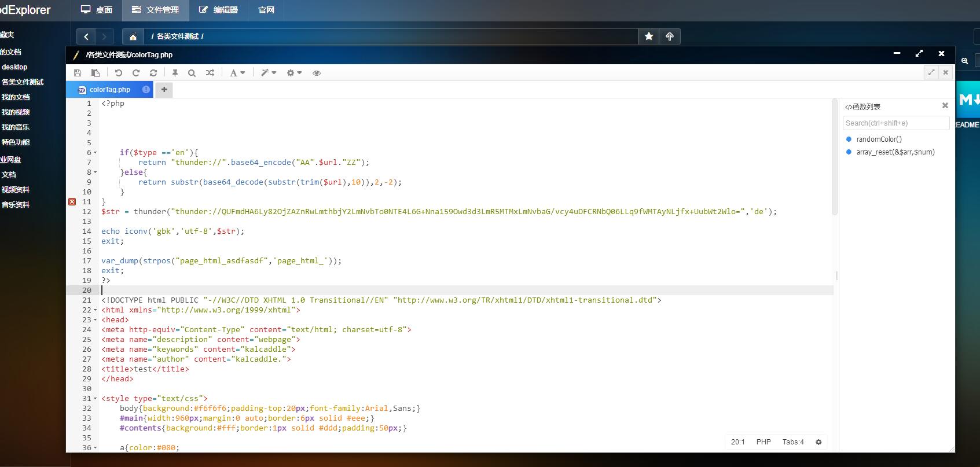Collapse the code fold arrow on line 6
The image size is (980, 467).
click(x=96, y=153)
